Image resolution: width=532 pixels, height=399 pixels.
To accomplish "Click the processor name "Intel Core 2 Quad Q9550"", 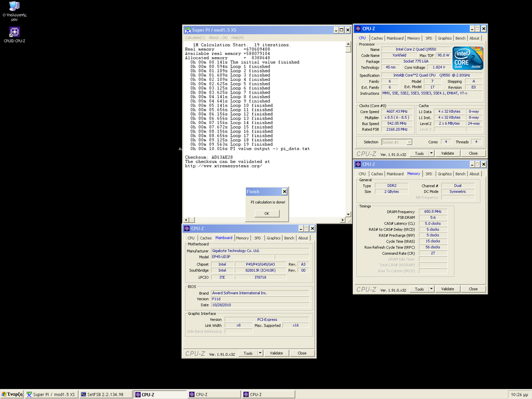I will [x=416, y=49].
